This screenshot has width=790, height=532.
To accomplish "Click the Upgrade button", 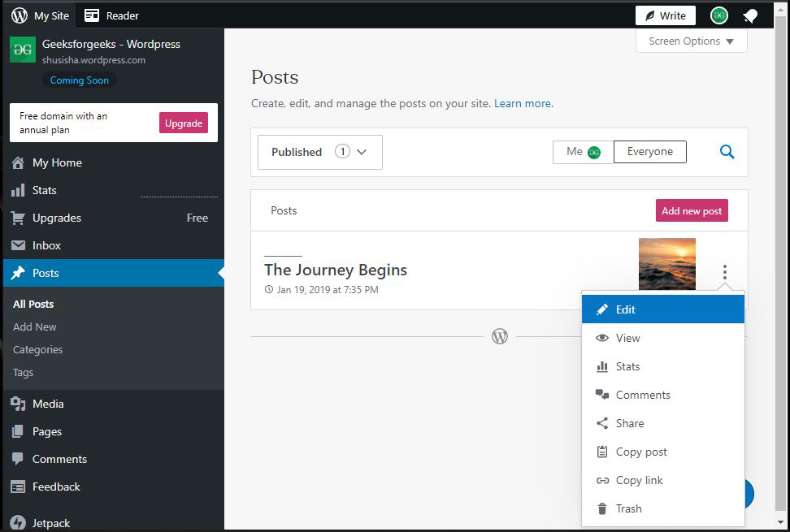I will 184,123.
